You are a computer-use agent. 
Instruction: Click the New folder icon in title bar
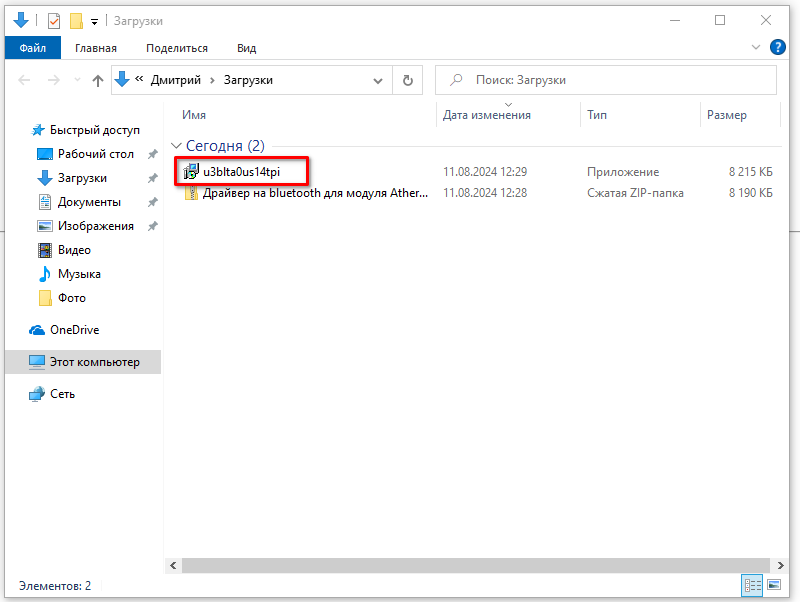(76, 20)
